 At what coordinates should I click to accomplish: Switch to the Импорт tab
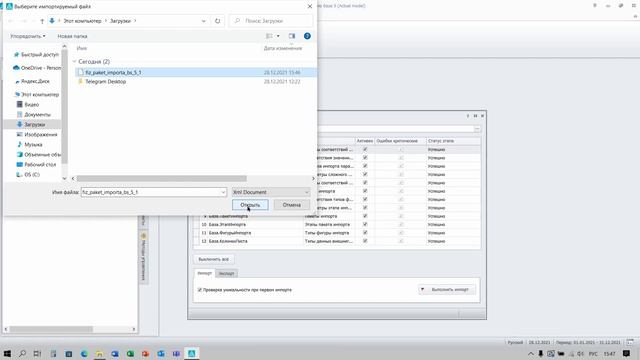click(x=204, y=273)
